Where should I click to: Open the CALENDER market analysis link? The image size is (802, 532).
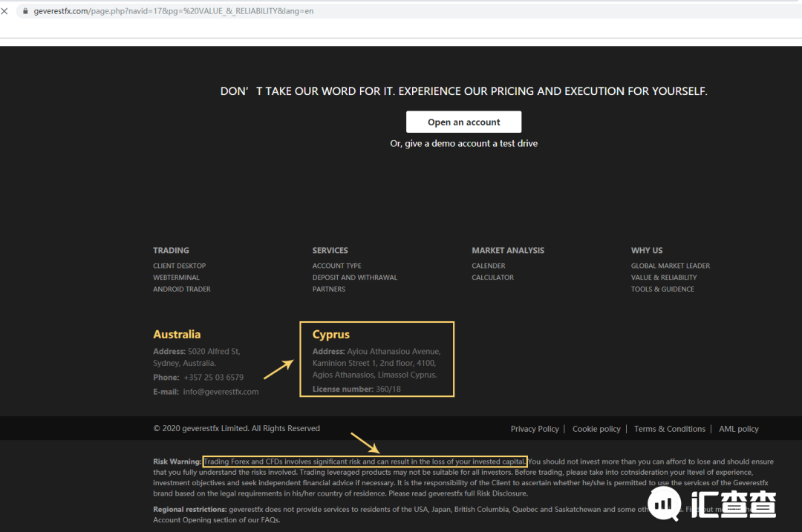489,266
